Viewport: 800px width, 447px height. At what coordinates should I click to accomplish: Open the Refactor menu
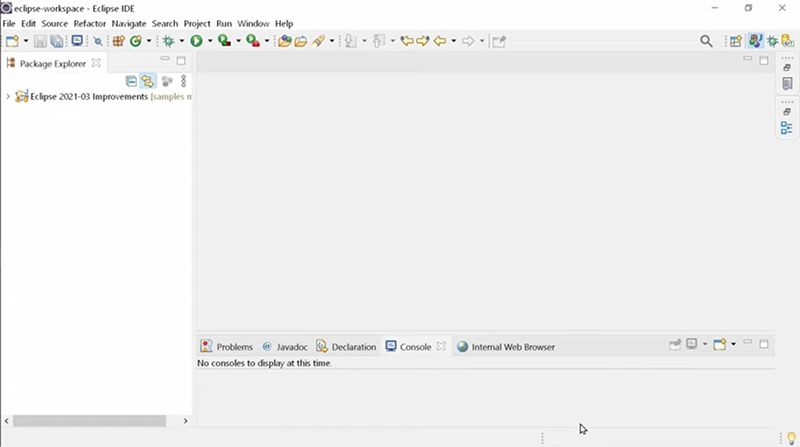coord(90,23)
